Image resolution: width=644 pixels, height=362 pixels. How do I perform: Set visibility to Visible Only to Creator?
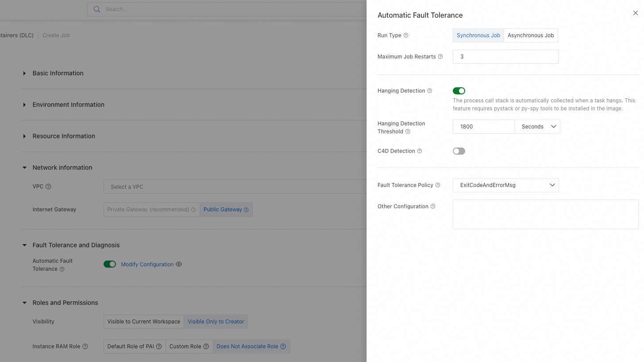click(x=216, y=322)
